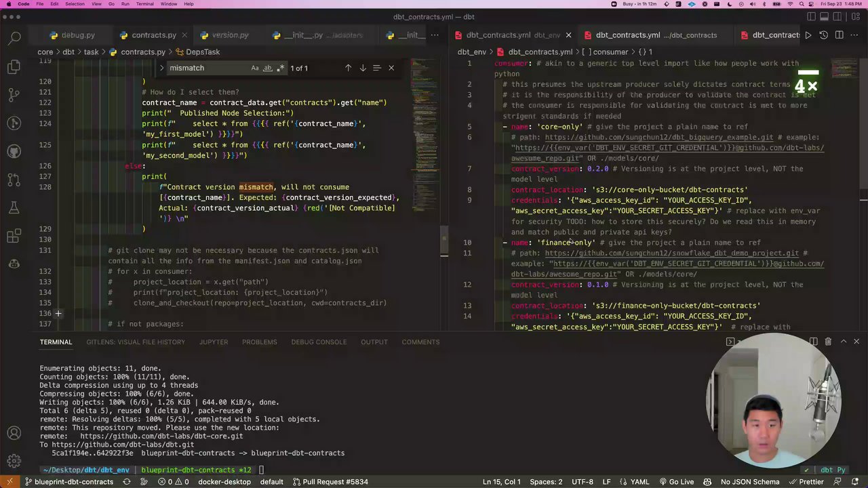Image resolution: width=868 pixels, height=488 pixels.
Task: Open Pull Request #5834 from the status bar
Action: (x=331, y=482)
